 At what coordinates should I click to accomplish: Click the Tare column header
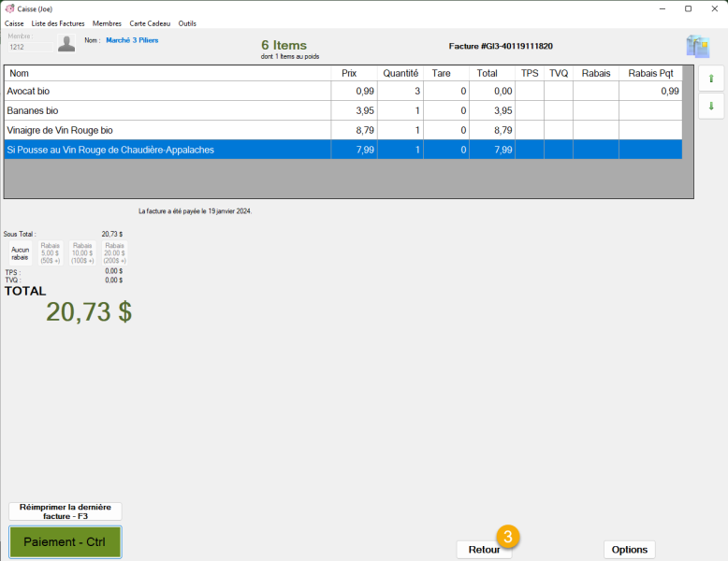(x=446, y=73)
